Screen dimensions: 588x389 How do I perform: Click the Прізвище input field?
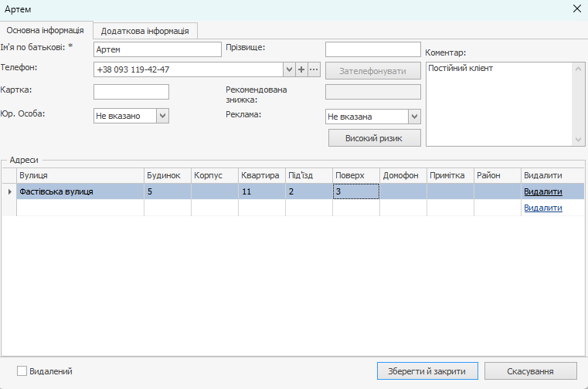pyautogui.click(x=372, y=49)
